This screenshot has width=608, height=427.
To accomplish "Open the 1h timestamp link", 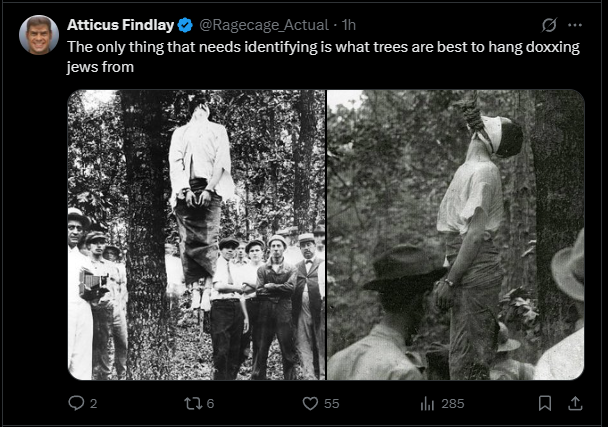I will tap(350, 24).
